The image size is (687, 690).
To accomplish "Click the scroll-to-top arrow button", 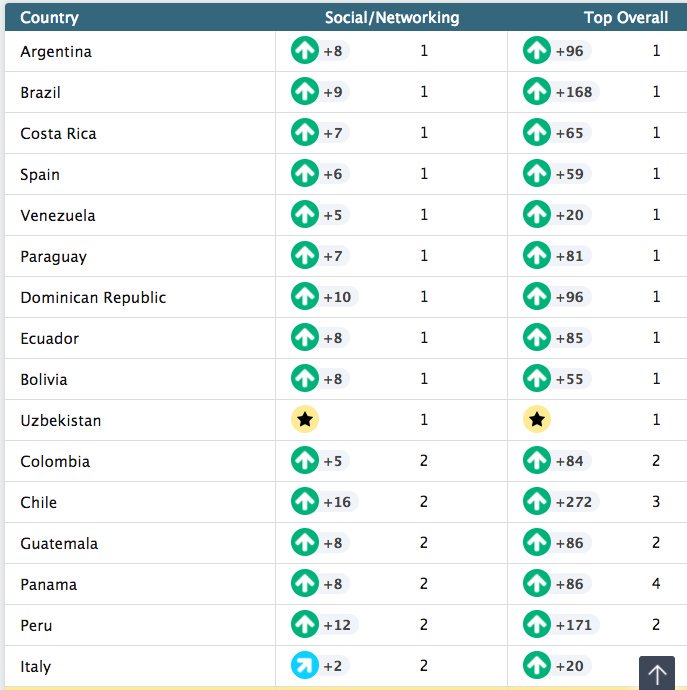I will point(657,674).
